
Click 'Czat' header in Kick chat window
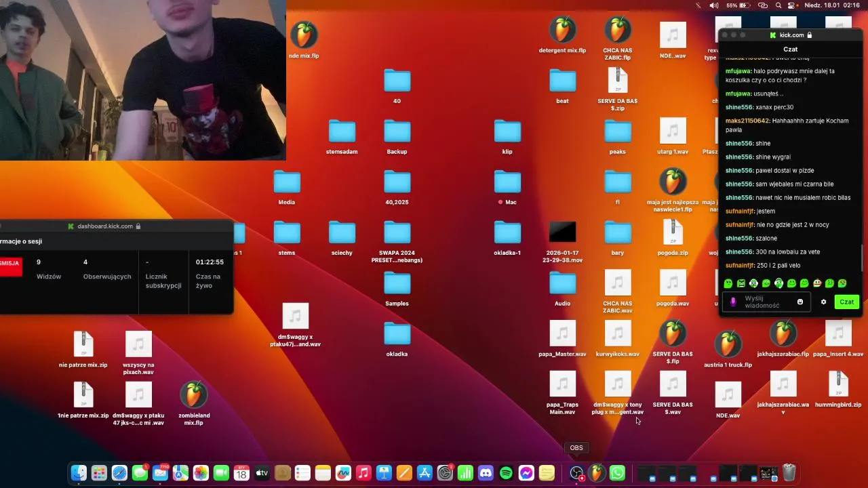(791, 49)
